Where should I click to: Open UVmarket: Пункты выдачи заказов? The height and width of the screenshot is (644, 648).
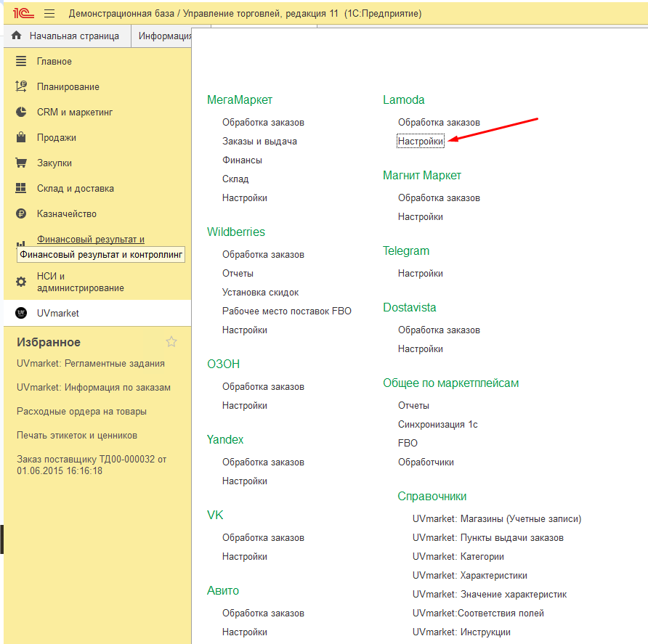pyautogui.click(x=488, y=538)
